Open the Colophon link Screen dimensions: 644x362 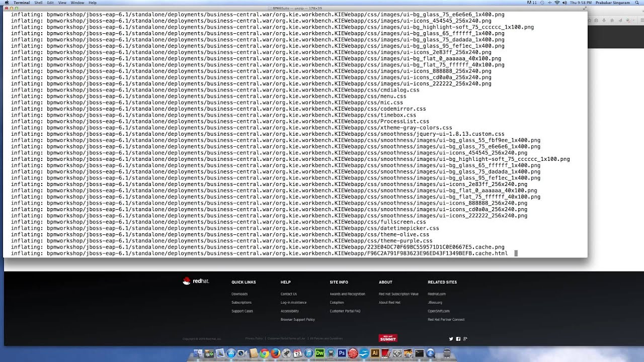337,303
